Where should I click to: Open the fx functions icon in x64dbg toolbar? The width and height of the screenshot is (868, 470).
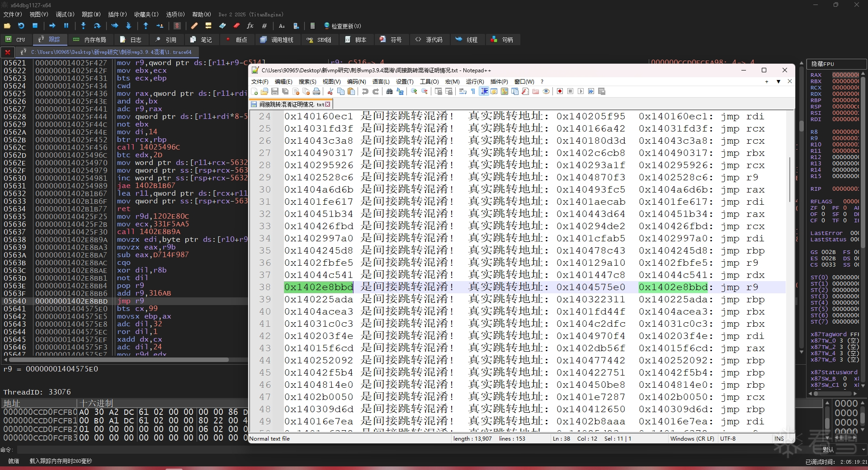[250, 26]
